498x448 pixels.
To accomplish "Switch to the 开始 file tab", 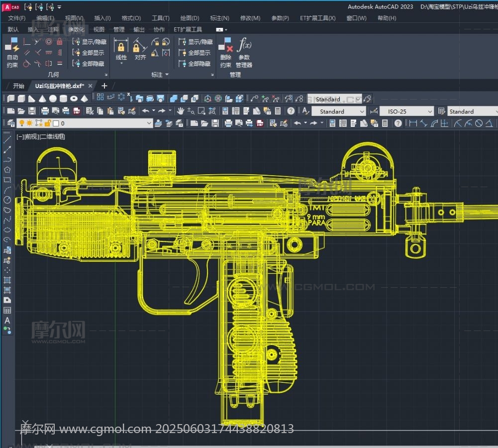I will [18, 86].
